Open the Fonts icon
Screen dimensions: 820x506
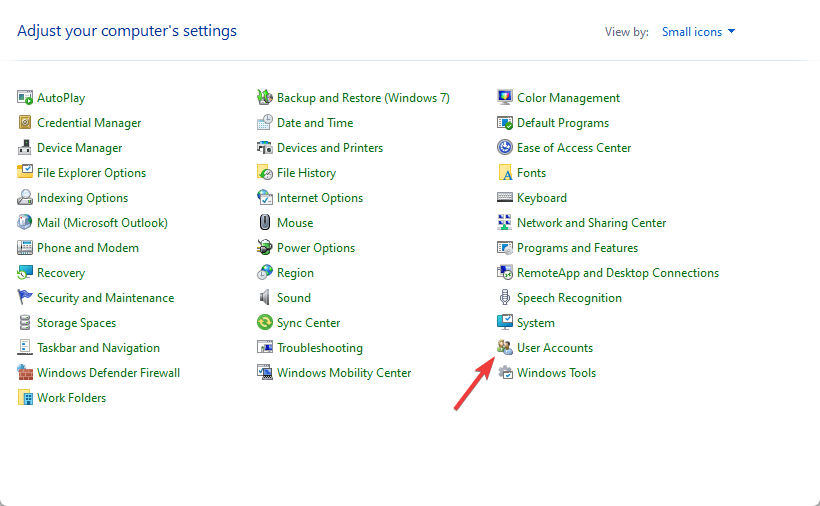click(x=505, y=173)
